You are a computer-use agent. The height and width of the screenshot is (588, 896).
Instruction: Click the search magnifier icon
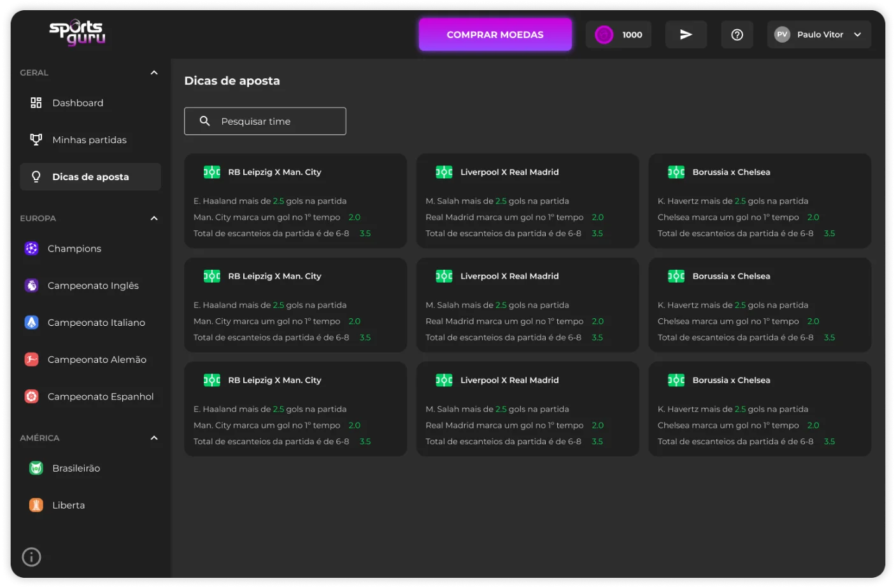tap(204, 121)
